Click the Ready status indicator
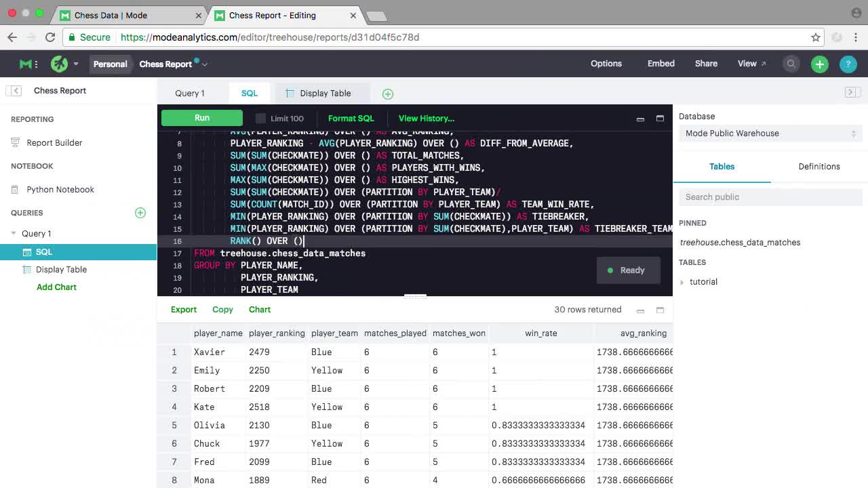 click(x=628, y=270)
